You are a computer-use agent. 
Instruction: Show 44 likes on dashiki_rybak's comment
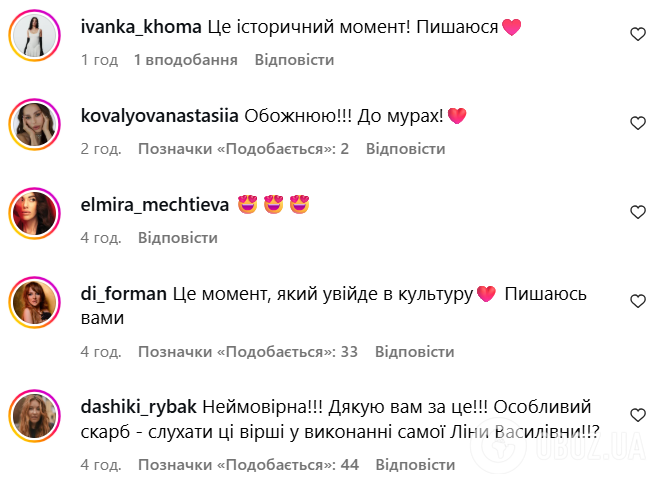click(247, 465)
